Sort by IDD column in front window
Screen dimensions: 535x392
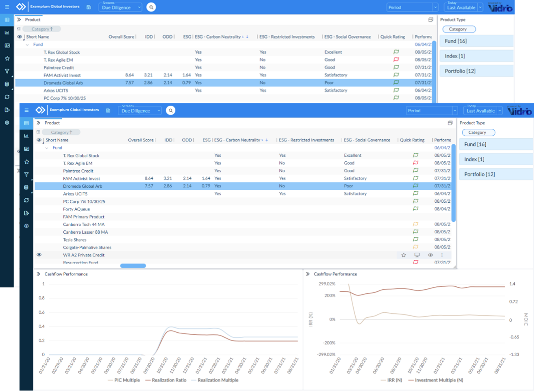click(168, 140)
